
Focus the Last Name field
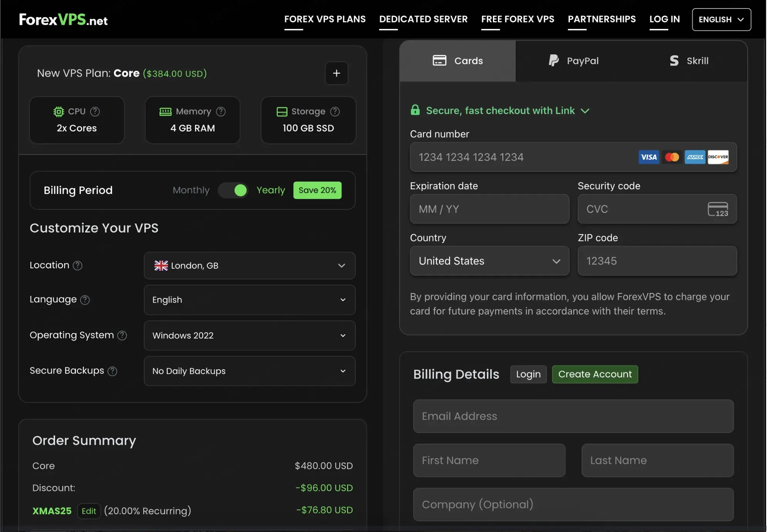658,460
